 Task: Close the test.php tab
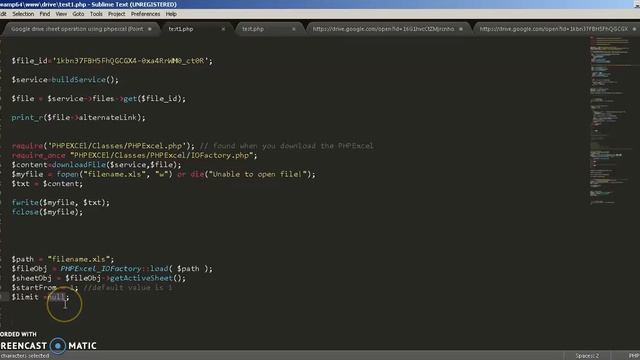coord(293,29)
